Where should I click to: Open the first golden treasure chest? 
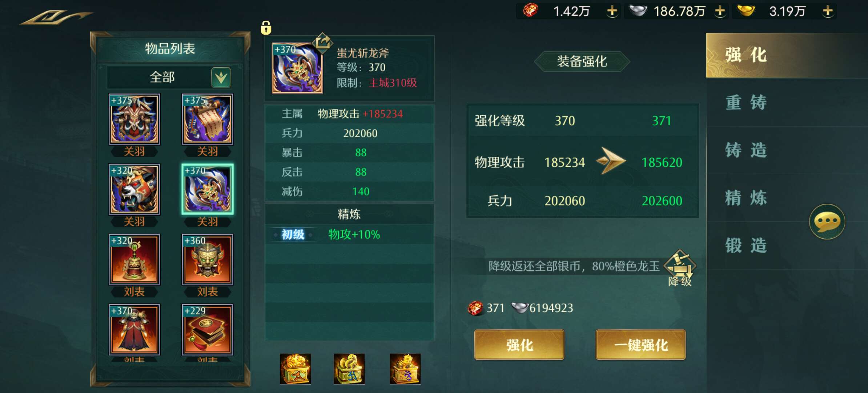pyautogui.click(x=296, y=369)
